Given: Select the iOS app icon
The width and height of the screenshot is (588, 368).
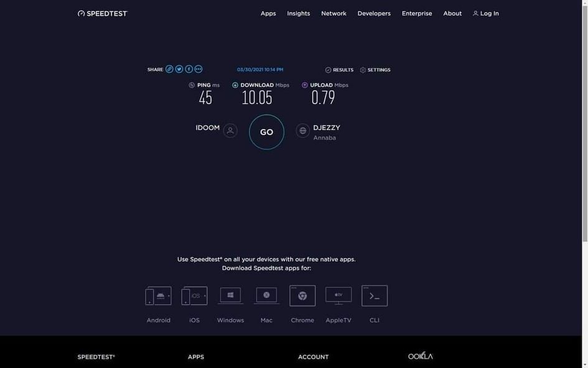Looking at the screenshot, I should [x=194, y=296].
